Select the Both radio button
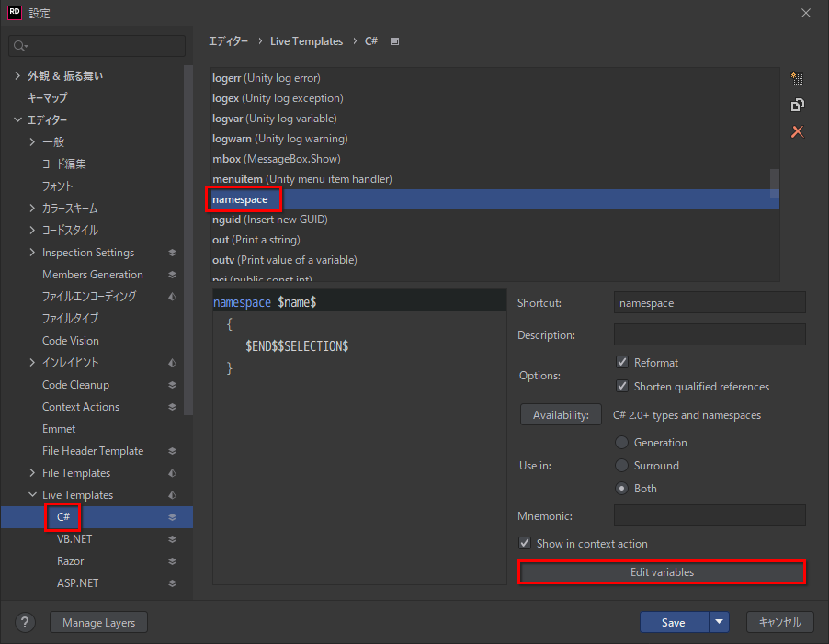The image size is (829, 644). pyautogui.click(x=621, y=488)
